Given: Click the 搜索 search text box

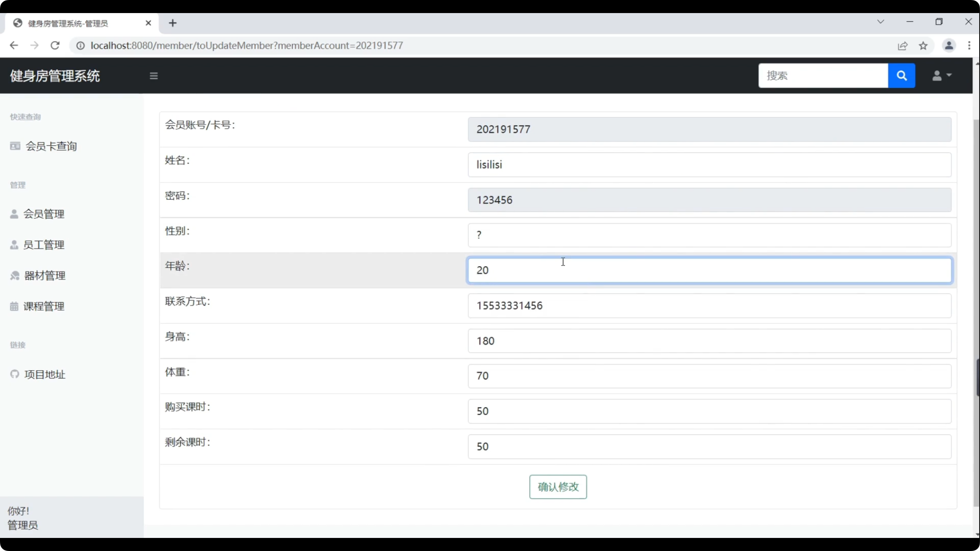Looking at the screenshot, I should (823, 76).
